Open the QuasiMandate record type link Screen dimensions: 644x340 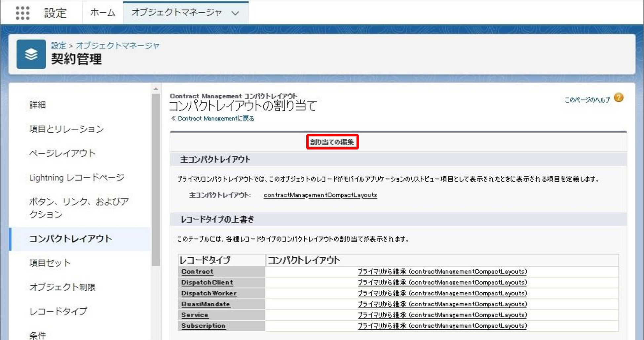click(205, 304)
